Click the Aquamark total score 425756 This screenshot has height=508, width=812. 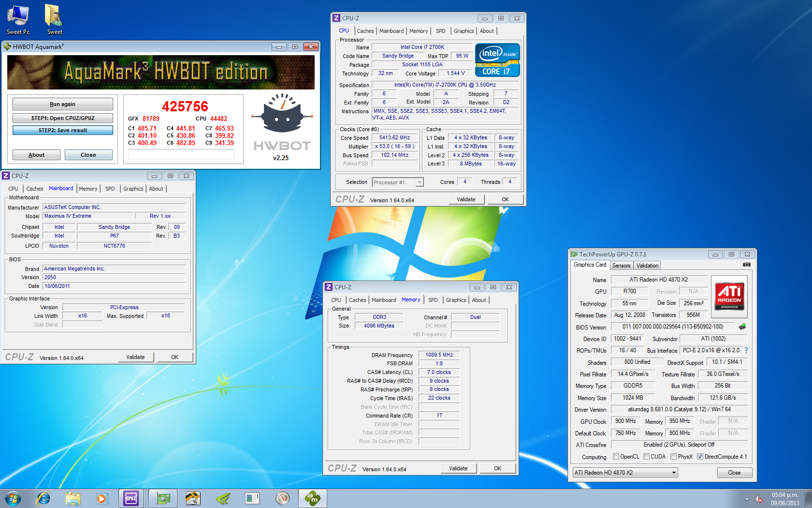[185, 106]
